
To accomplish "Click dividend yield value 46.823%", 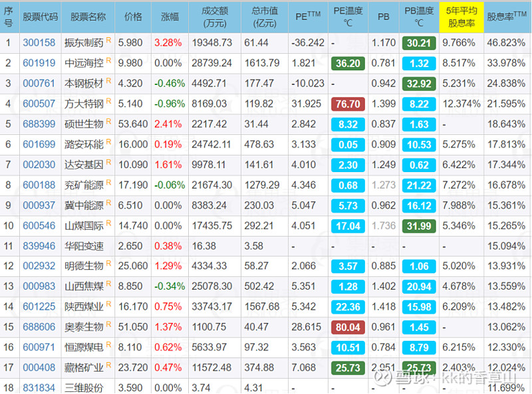I will 506,43.
